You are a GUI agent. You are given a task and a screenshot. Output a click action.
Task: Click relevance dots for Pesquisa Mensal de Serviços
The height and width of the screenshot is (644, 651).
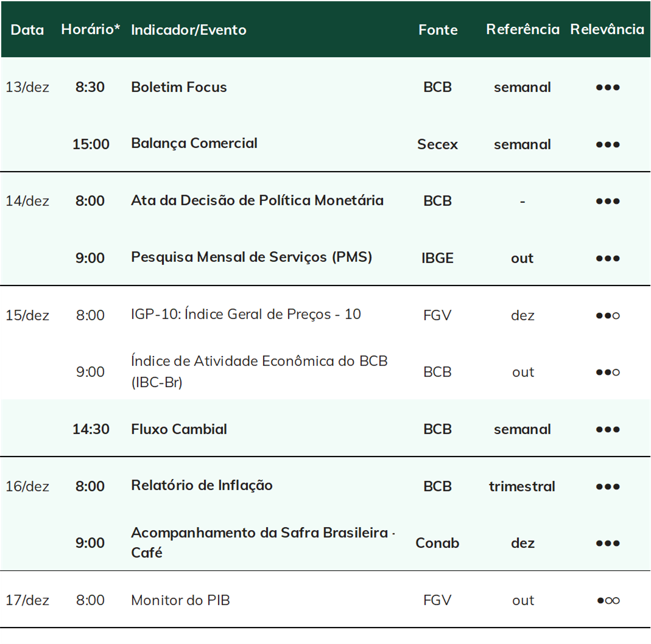[x=608, y=259]
